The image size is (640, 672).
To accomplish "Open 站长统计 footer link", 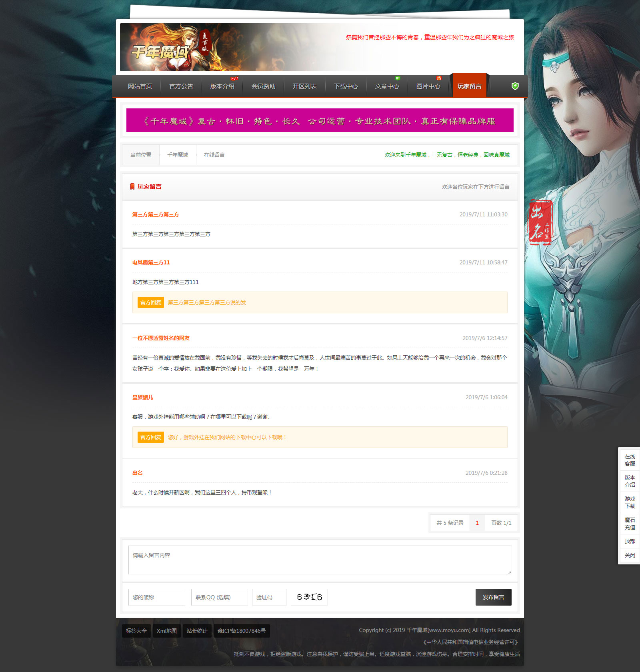I will coord(197,631).
